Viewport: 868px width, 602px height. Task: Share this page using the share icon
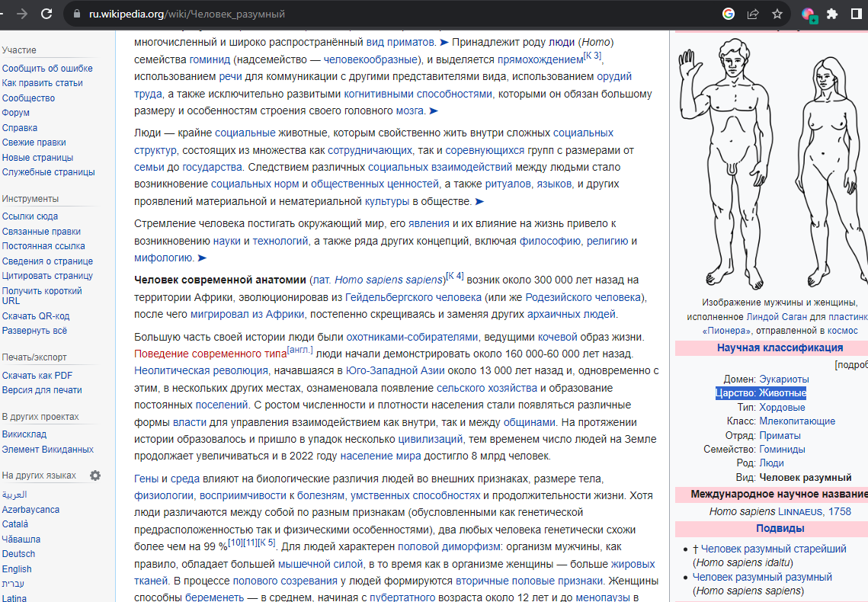click(753, 14)
